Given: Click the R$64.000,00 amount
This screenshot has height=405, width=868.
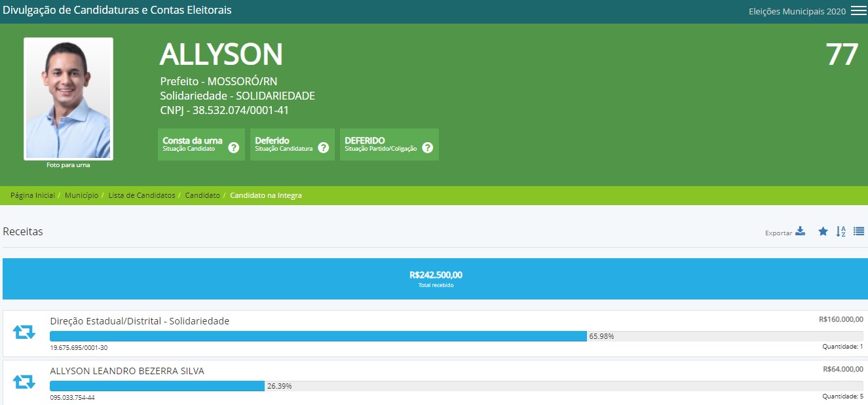Looking at the screenshot, I should coord(843,369).
